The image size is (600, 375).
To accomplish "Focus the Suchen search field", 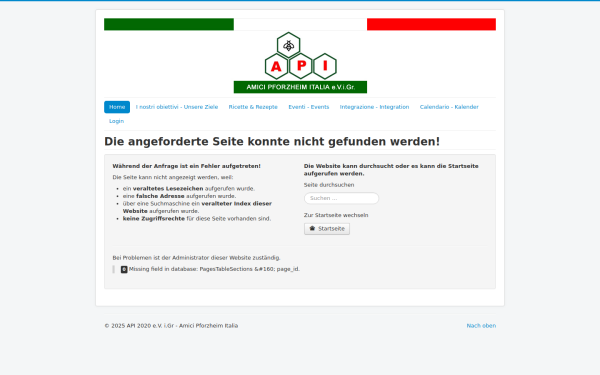I will click(341, 198).
